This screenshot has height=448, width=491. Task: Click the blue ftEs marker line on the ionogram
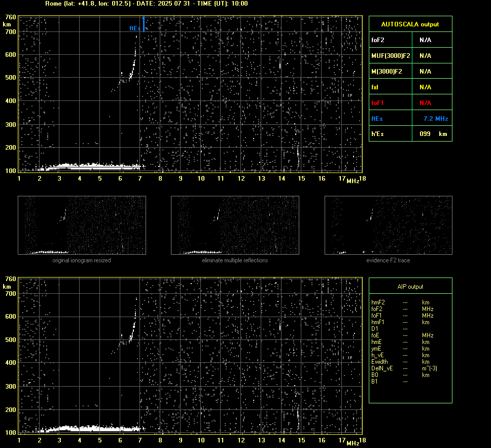point(144,24)
